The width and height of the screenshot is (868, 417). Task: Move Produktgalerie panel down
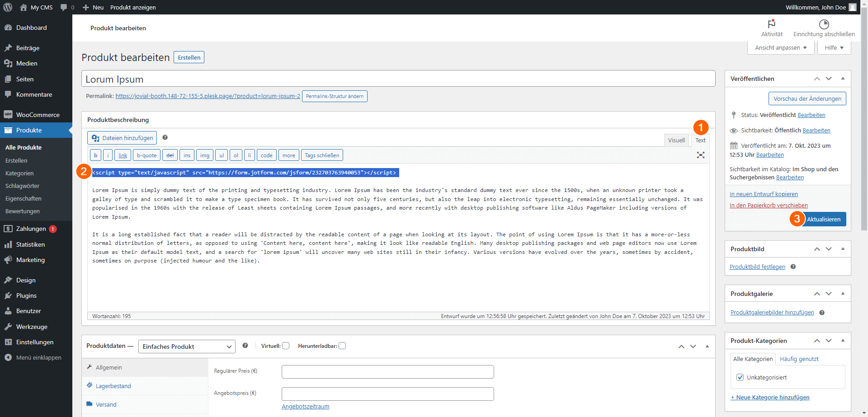coord(829,294)
